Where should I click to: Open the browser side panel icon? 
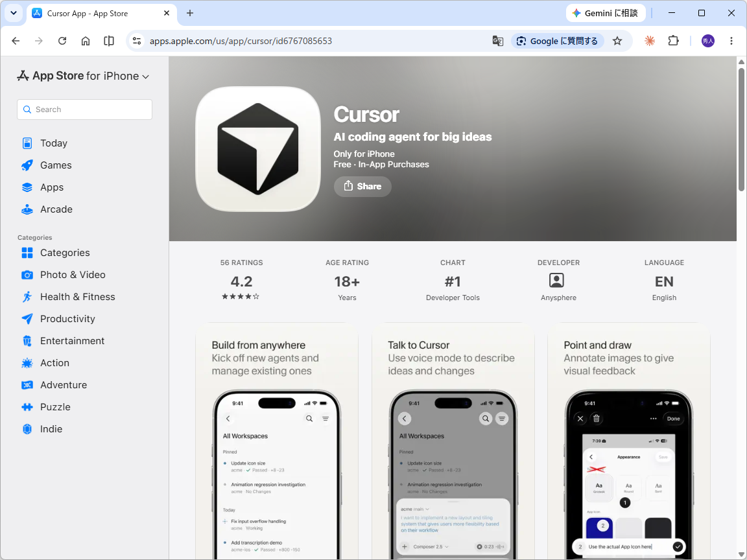click(x=109, y=41)
